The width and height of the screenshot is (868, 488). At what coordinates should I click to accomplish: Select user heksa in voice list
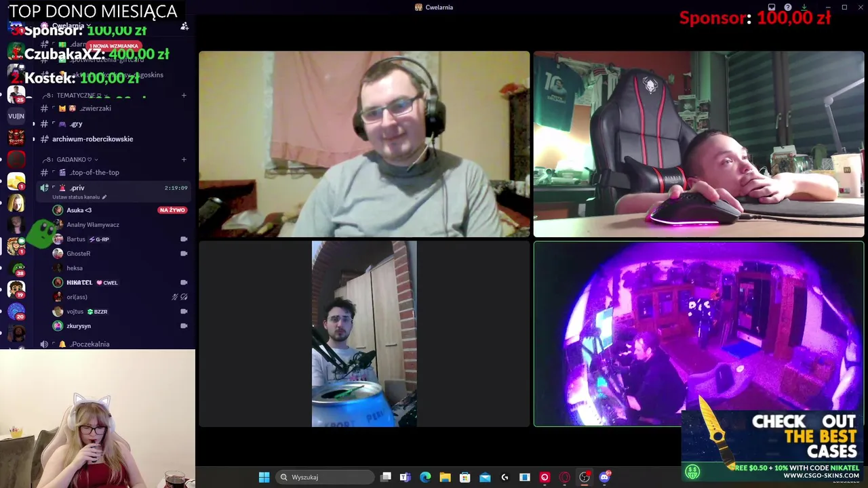pyautogui.click(x=75, y=268)
